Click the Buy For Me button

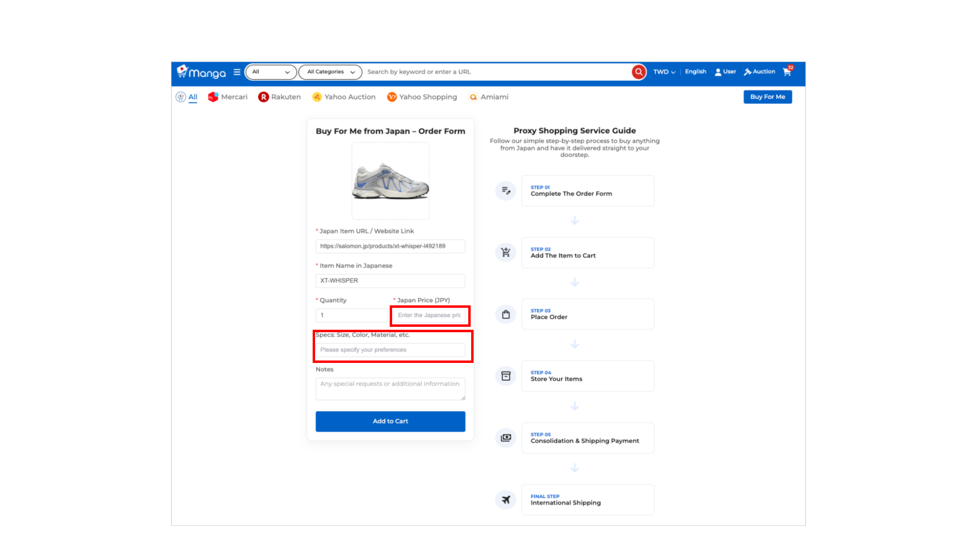(767, 97)
